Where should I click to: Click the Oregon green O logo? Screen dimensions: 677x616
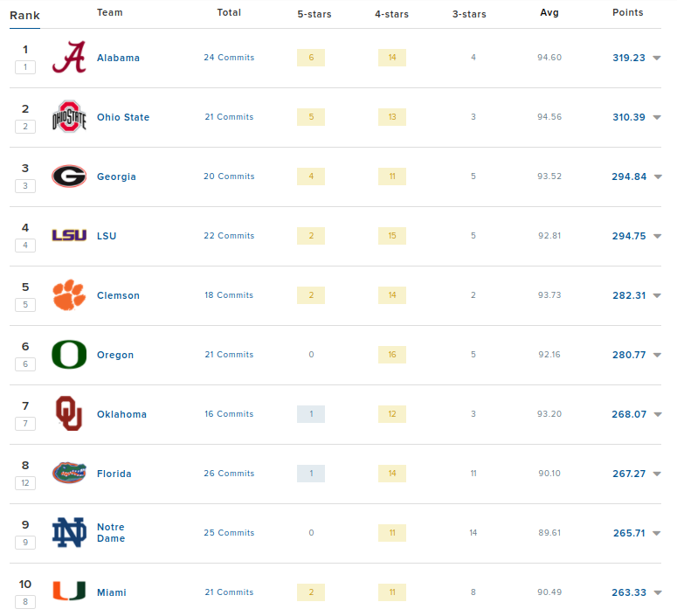click(69, 355)
